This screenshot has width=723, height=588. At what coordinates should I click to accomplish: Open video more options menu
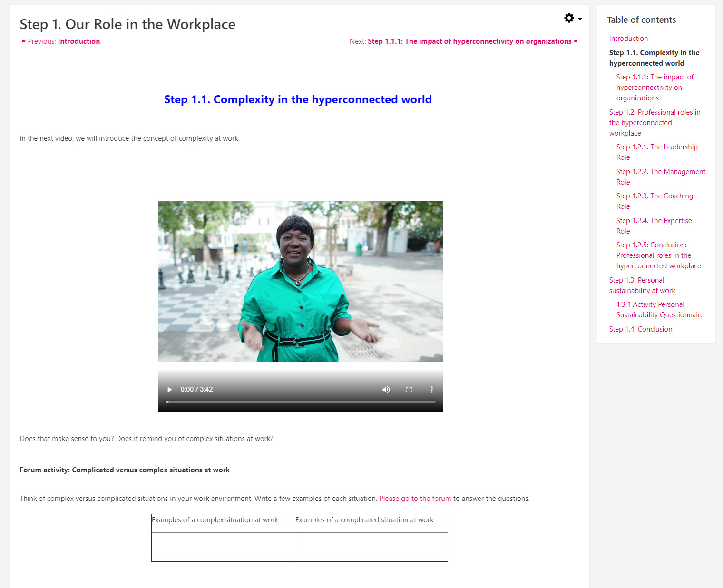click(431, 390)
